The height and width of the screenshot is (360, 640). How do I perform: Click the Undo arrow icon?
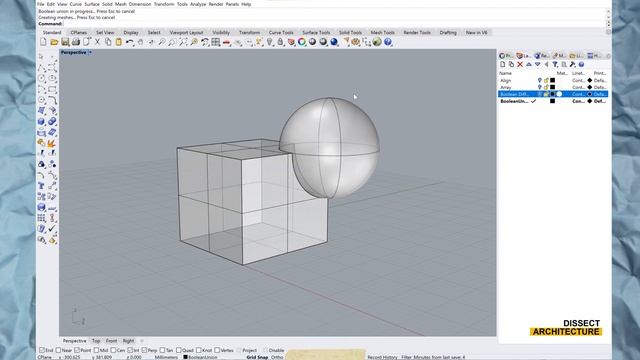tap(129, 42)
